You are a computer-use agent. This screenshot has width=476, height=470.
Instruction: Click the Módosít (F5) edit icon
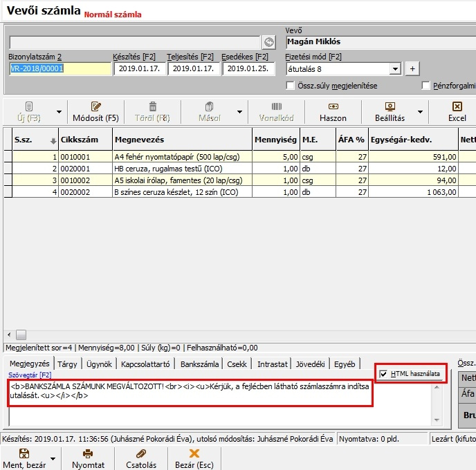pos(95,106)
